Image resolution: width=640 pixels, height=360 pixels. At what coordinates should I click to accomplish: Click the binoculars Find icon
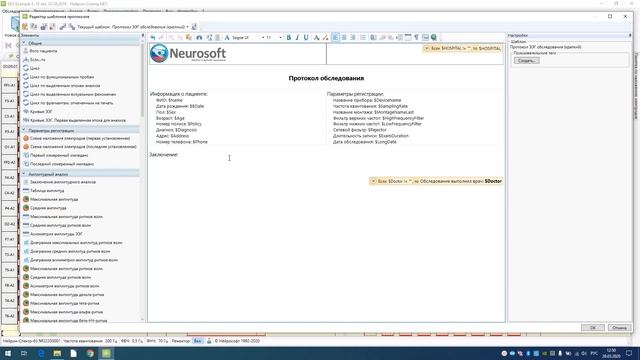199,38
